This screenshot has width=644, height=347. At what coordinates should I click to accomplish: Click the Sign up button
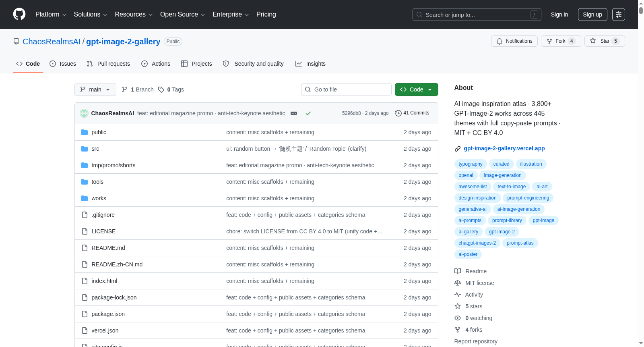click(x=592, y=15)
